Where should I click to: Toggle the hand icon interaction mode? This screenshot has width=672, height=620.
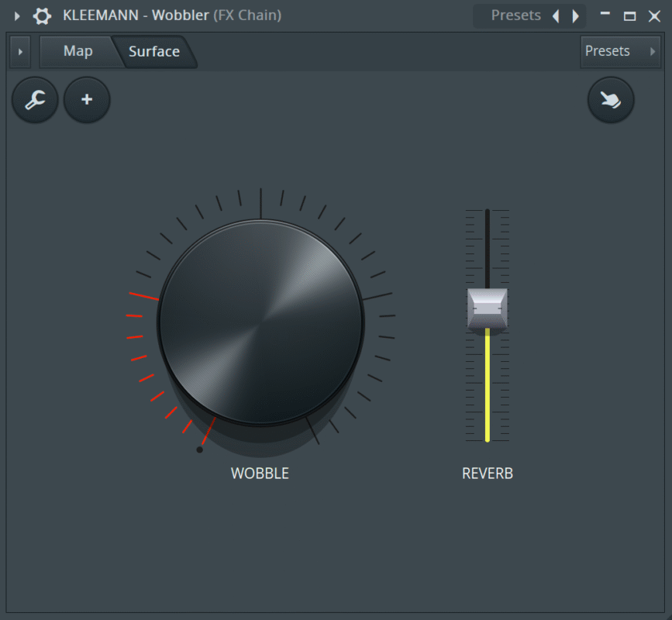pos(611,100)
